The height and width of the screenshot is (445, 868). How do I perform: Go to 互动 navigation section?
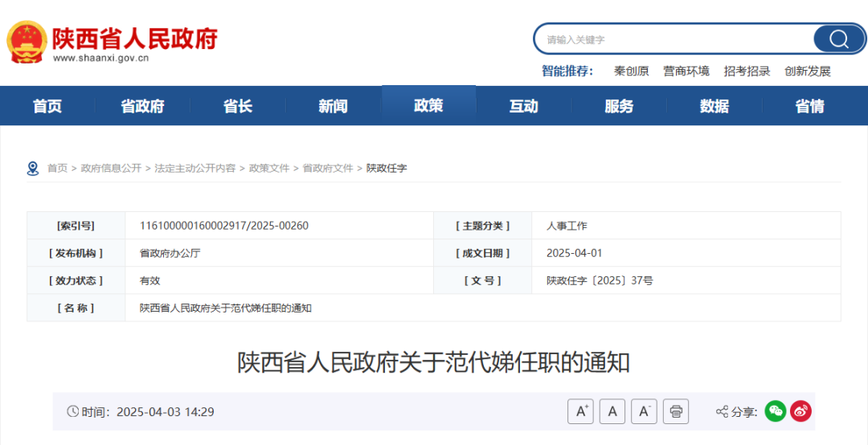[523, 106]
